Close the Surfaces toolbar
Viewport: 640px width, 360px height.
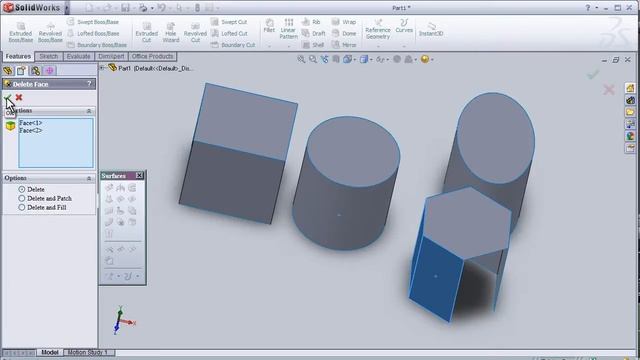[x=139, y=176]
